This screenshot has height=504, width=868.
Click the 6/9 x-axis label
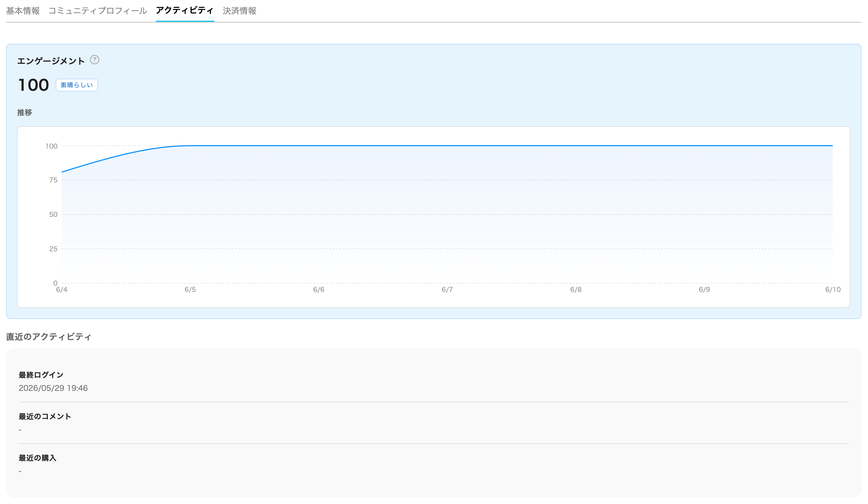[x=704, y=290]
